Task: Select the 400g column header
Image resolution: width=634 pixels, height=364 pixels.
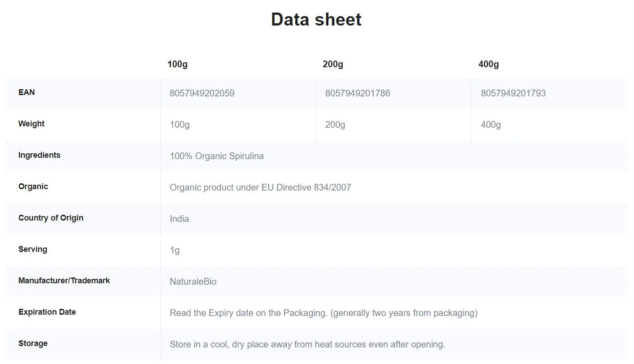Action: pyautogui.click(x=489, y=64)
